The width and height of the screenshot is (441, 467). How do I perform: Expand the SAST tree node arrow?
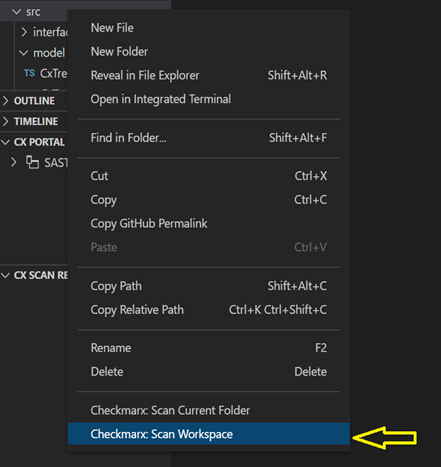13,163
